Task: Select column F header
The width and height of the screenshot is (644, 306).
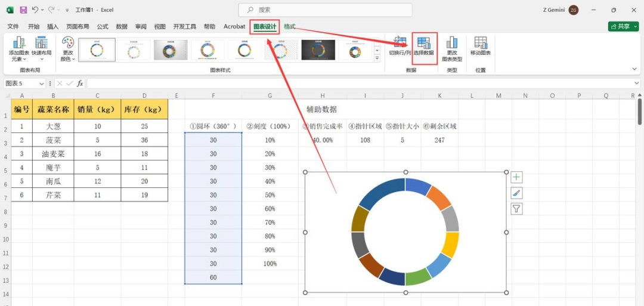Action: click(213, 95)
